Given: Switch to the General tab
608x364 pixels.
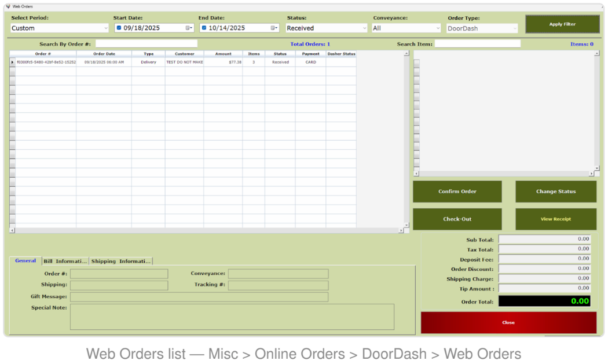Looking at the screenshot, I should point(25,261).
